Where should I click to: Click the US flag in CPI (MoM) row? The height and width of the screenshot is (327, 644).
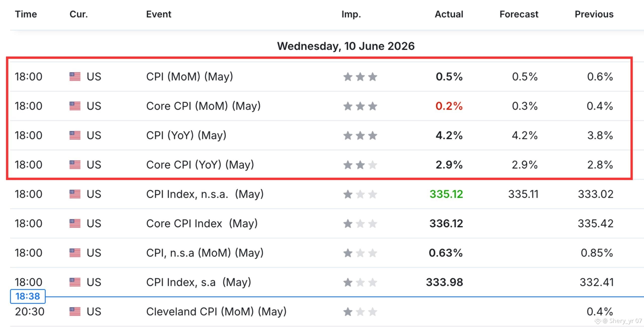(x=75, y=77)
